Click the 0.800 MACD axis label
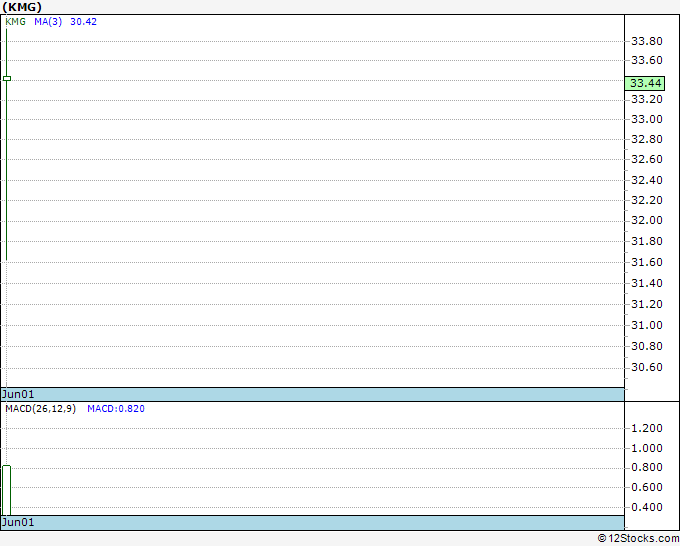680x546 pixels. click(647, 468)
